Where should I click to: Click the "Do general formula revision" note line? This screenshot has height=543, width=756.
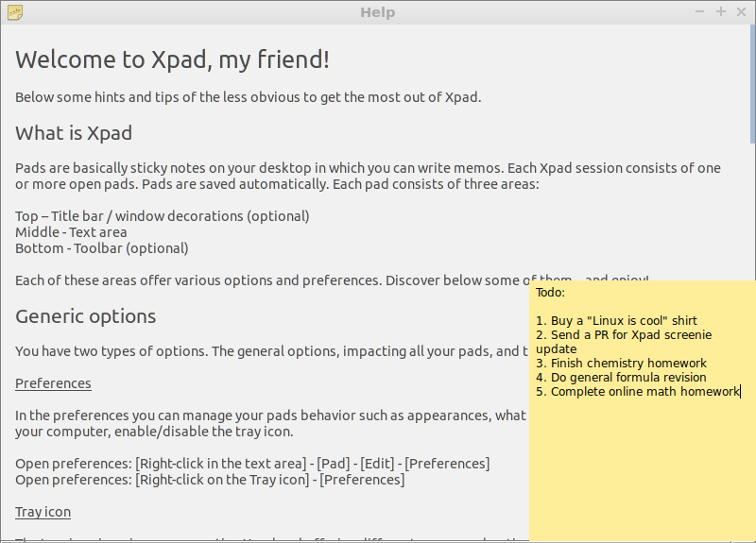[x=621, y=378]
